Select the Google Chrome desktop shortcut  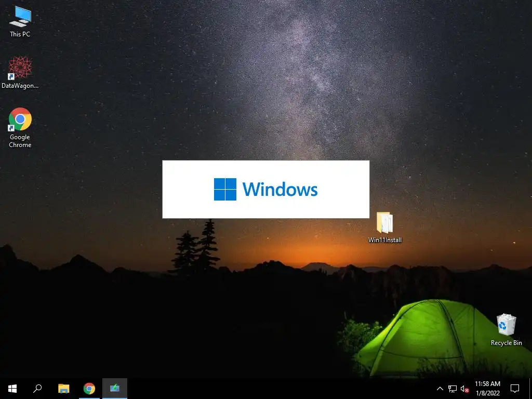pyautogui.click(x=20, y=128)
